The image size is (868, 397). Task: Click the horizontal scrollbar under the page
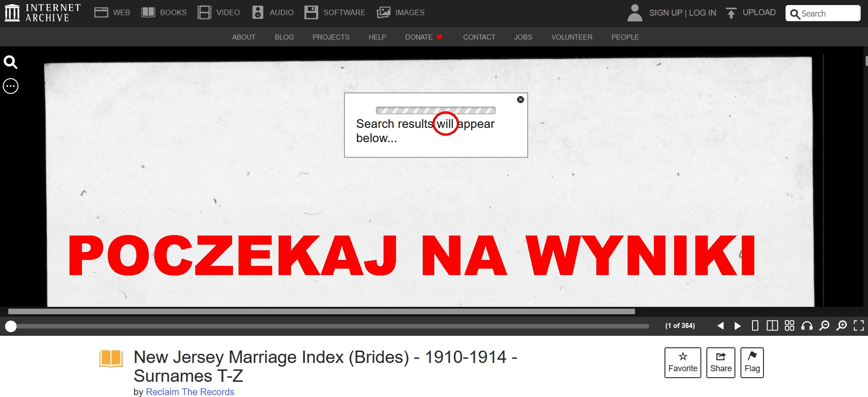pyautogui.click(x=321, y=311)
